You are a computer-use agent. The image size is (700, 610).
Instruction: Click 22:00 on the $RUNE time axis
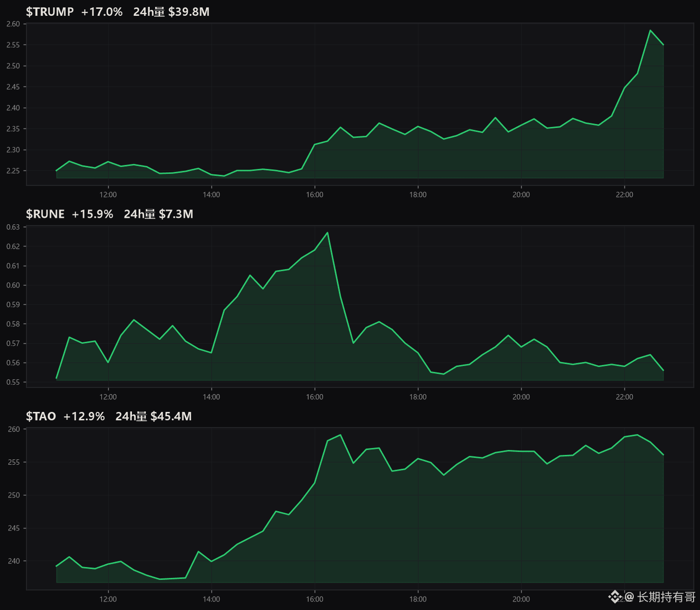point(624,397)
